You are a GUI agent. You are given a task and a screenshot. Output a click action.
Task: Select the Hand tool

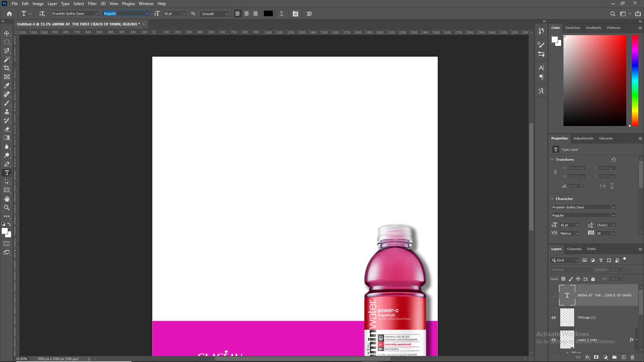7,199
